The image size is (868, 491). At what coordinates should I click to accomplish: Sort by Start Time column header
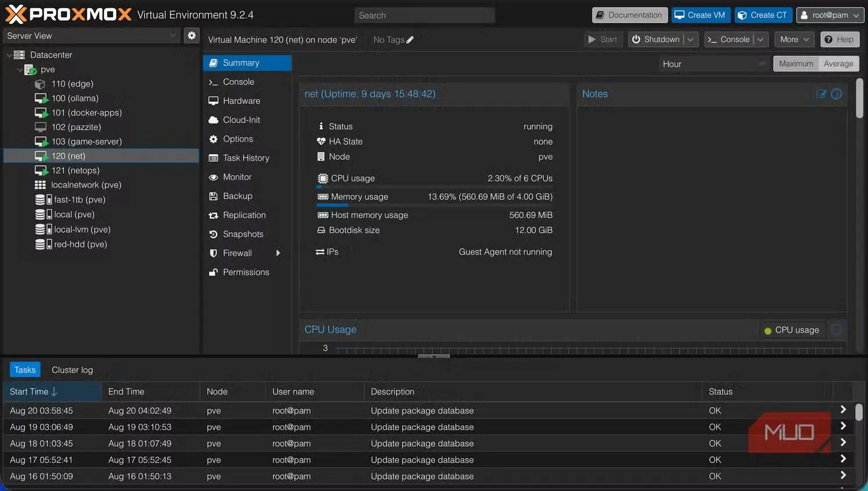52,392
